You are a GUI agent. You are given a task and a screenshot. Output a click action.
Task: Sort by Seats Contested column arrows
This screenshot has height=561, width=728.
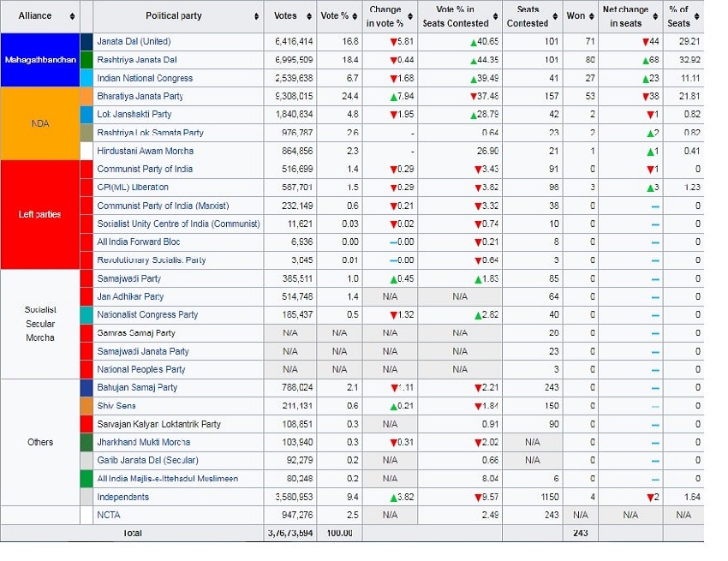tap(555, 16)
